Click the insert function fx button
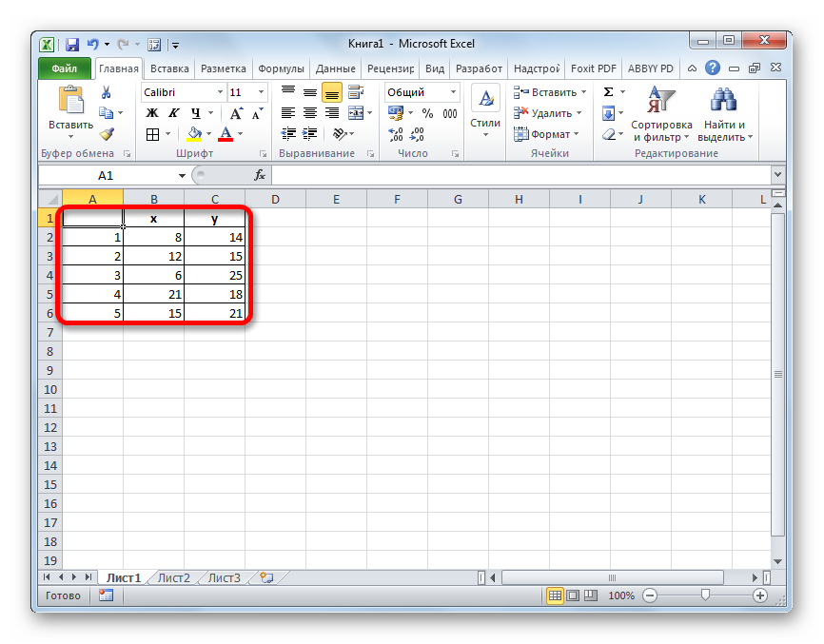 click(260, 175)
